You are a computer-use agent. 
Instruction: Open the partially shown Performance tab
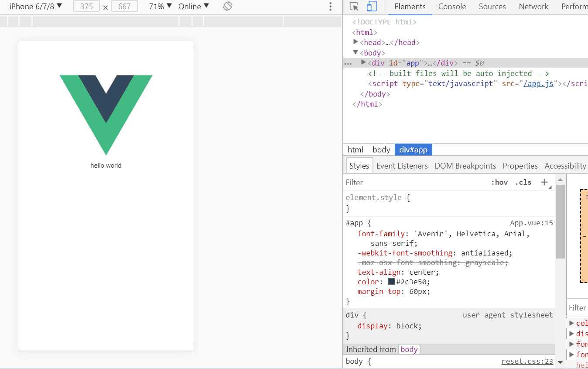click(574, 7)
